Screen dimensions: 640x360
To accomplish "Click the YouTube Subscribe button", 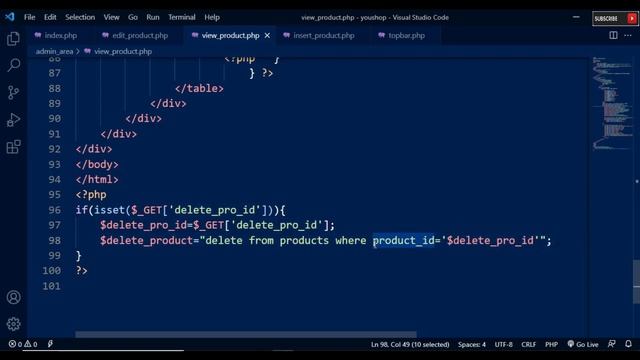I will [615, 18].
